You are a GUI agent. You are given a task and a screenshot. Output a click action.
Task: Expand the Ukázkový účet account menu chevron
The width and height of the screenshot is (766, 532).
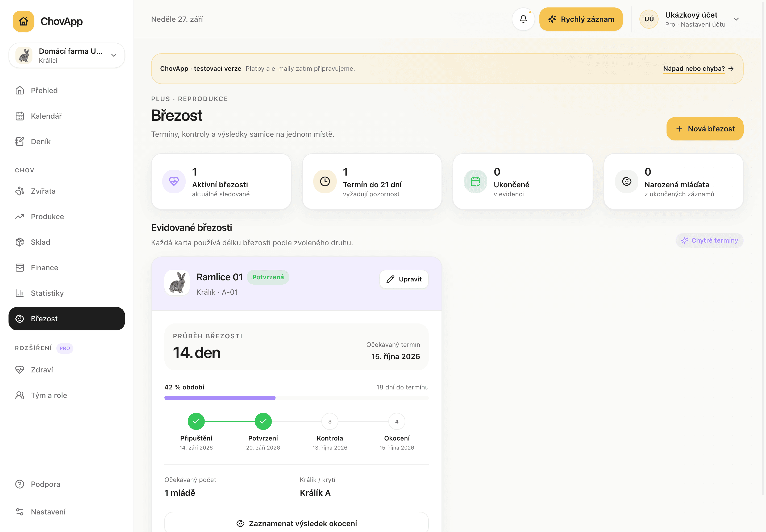click(736, 19)
